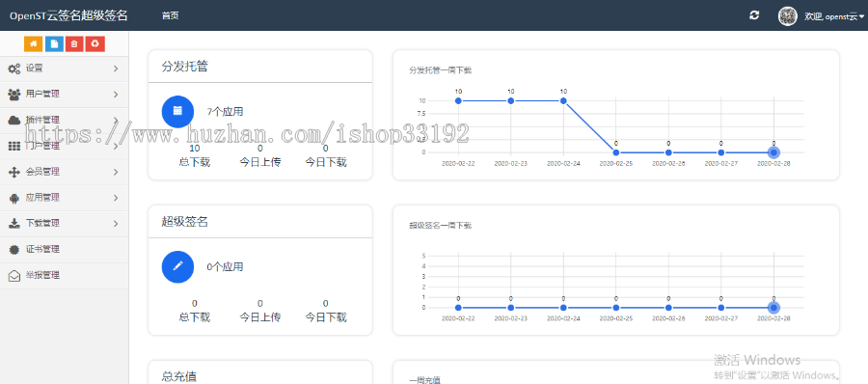Click the blue calendar icon in 分发托管 card

click(x=177, y=111)
